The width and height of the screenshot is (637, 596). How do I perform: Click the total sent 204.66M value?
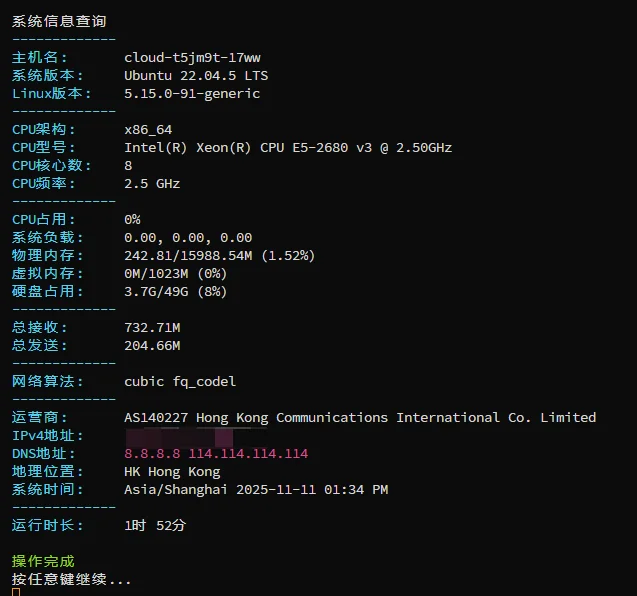tap(152, 345)
